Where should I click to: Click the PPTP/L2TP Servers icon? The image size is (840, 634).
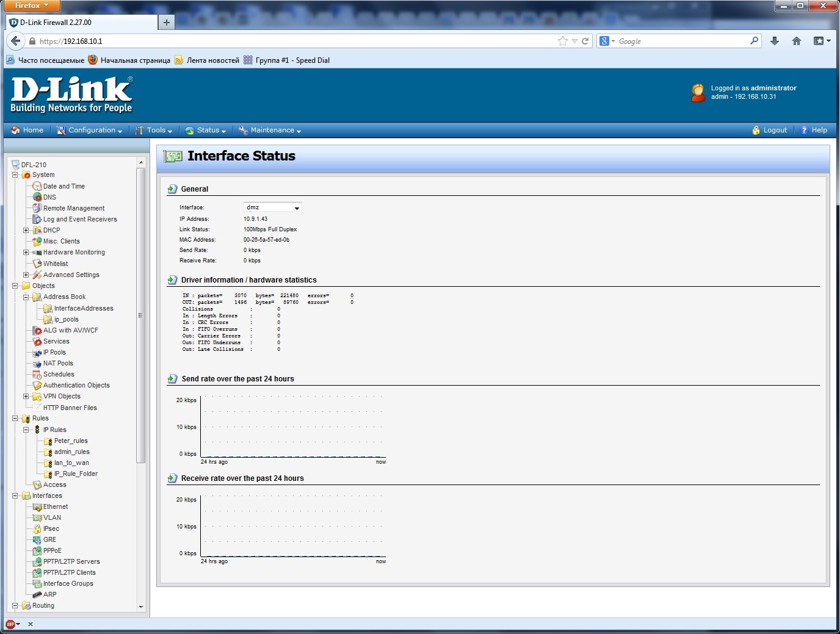37,561
